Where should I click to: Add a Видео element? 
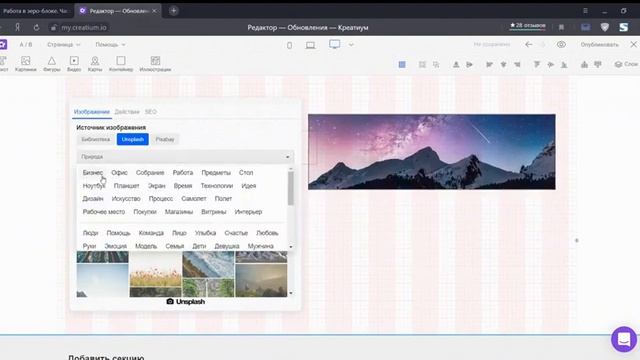click(74, 64)
